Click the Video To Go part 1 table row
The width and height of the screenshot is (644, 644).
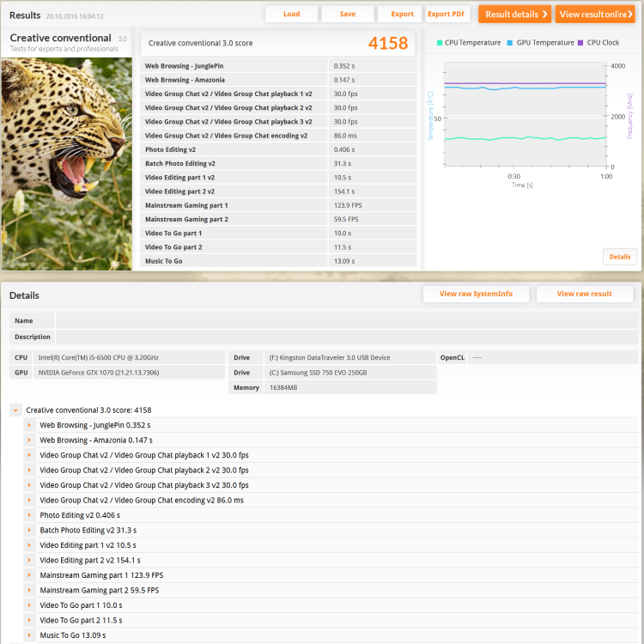tap(278, 234)
